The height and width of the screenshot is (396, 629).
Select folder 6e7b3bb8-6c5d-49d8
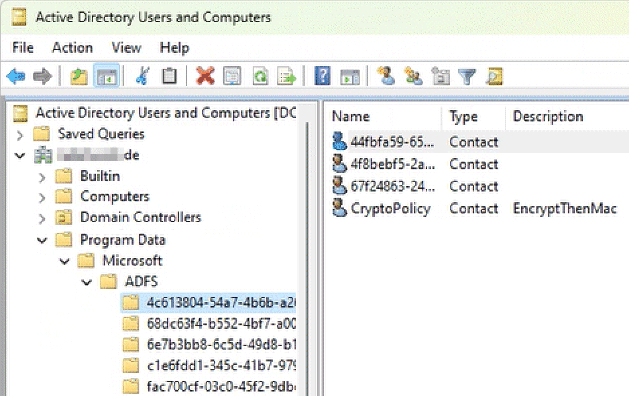[x=221, y=344]
